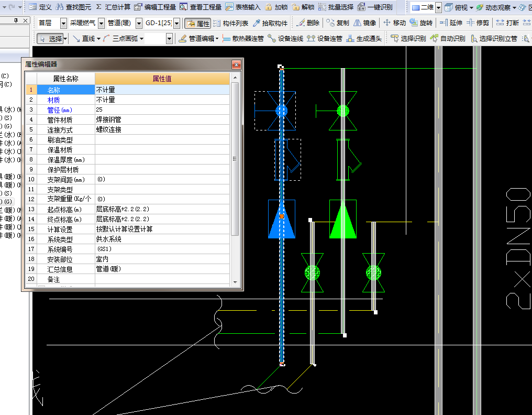This screenshot has width=532, height=415.
Task: Activate 拾取构件 pick component tool
Action: coord(270,23)
